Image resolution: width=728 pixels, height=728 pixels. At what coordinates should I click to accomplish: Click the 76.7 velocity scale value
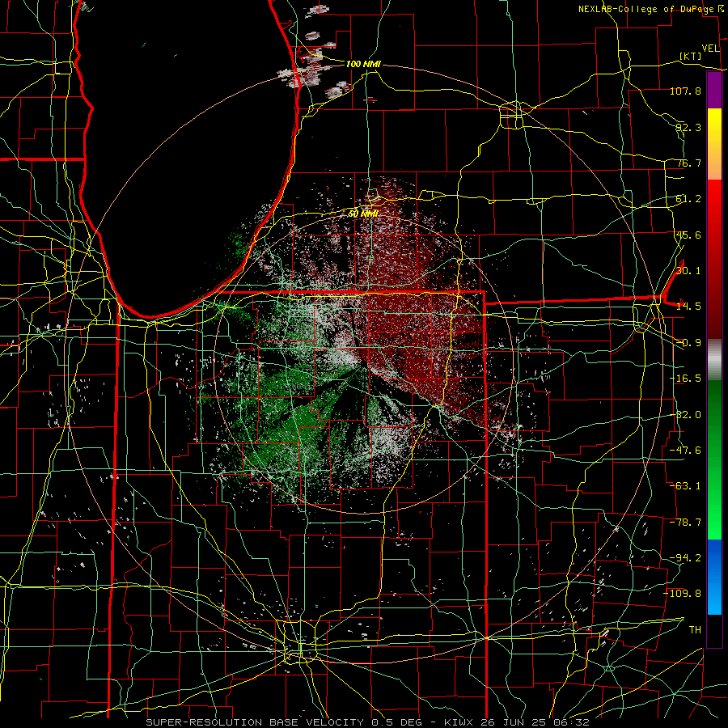688,163
